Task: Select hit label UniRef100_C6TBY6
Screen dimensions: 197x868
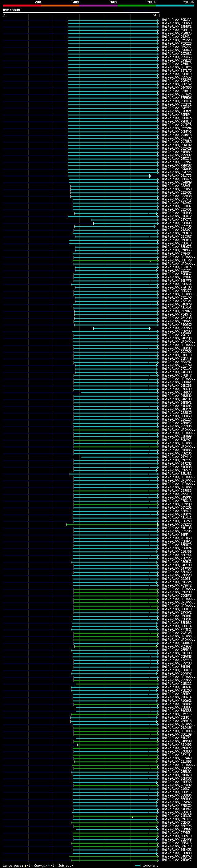Action: pyautogui.click(x=176, y=67)
